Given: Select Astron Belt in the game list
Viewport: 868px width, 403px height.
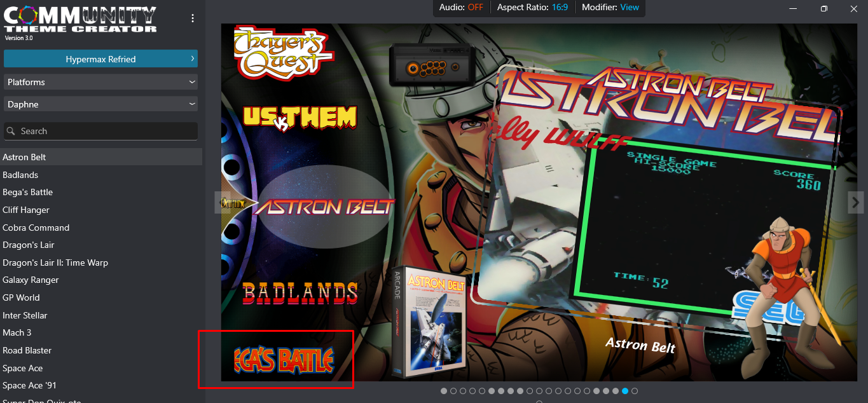Looking at the screenshot, I should [x=101, y=157].
